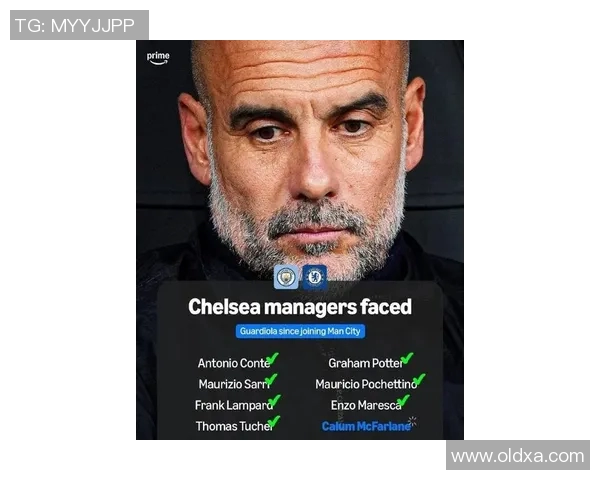The width and height of the screenshot is (600, 480).
Task: Open the www.oldxa.com watermark link
Action: (x=518, y=455)
